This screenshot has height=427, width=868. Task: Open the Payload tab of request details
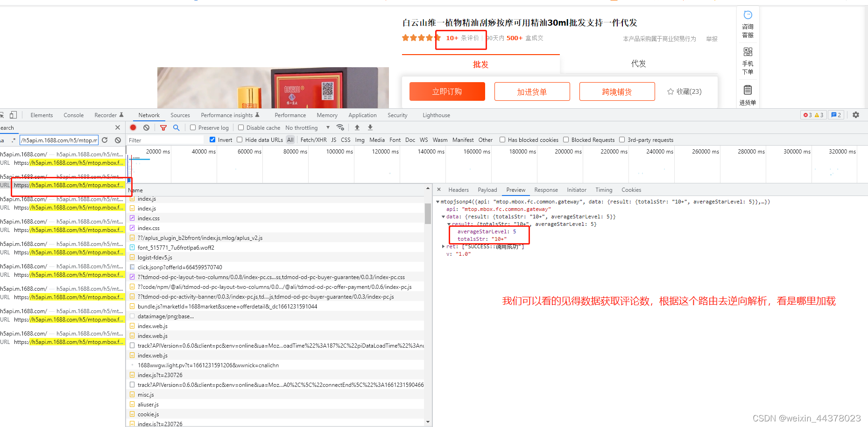[487, 190]
